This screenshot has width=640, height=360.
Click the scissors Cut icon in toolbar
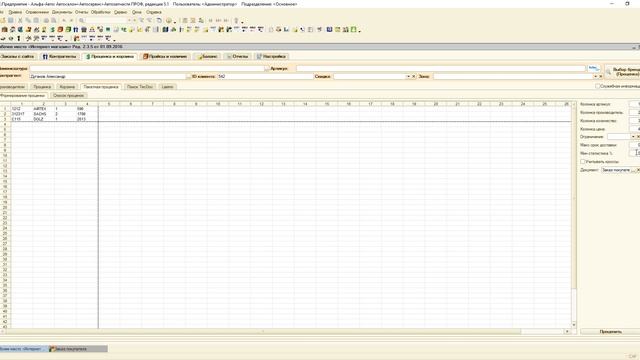pos(20,20)
